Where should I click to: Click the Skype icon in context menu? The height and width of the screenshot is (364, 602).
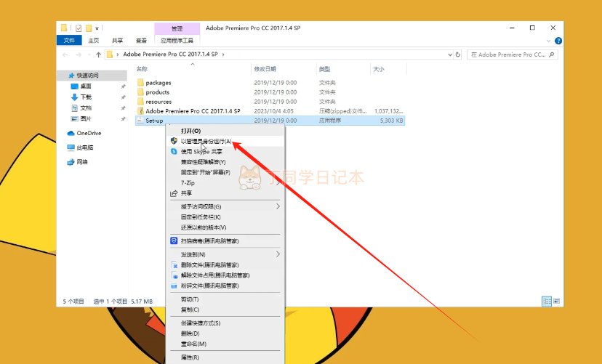[x=174, y=151]
